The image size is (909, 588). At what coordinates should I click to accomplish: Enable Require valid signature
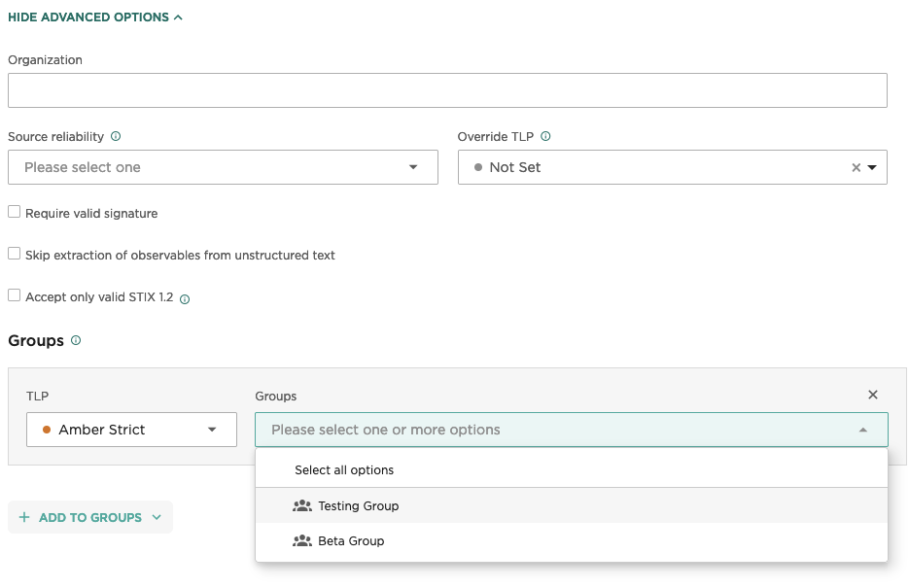tap(14, 211)
